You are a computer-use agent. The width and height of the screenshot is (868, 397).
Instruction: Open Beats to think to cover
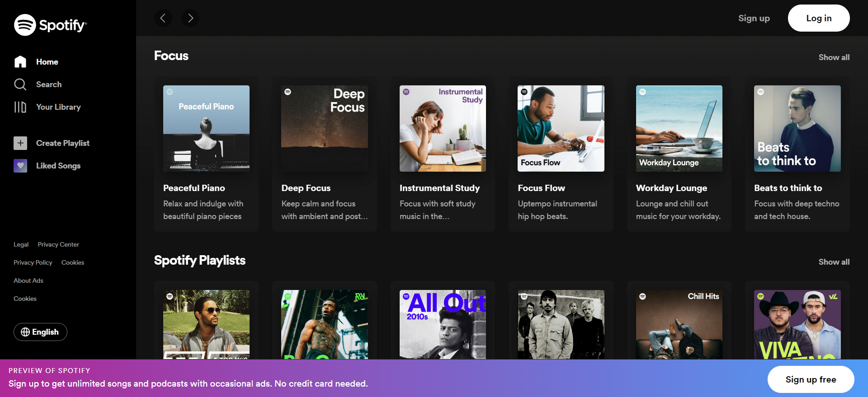coord(797,128)
